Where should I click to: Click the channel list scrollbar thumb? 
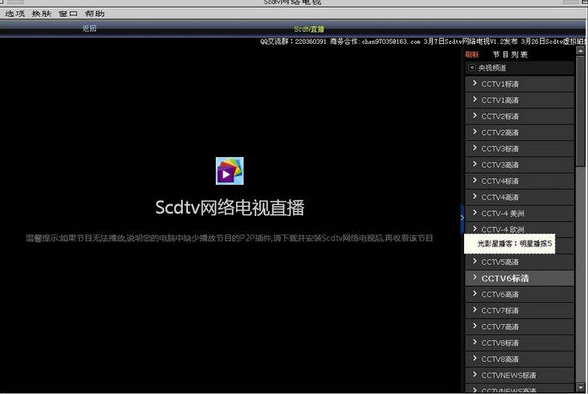click(x=580, y=111)
